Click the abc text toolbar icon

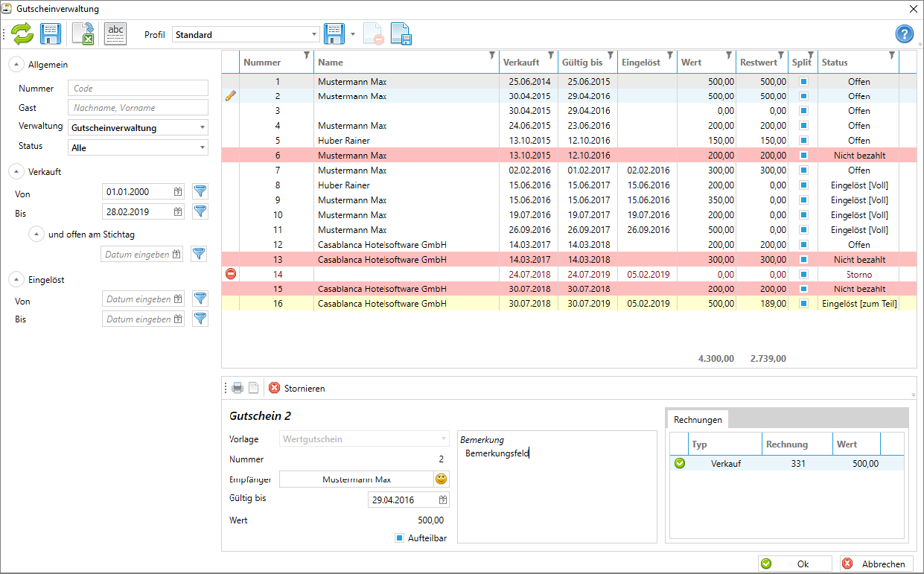115,34
